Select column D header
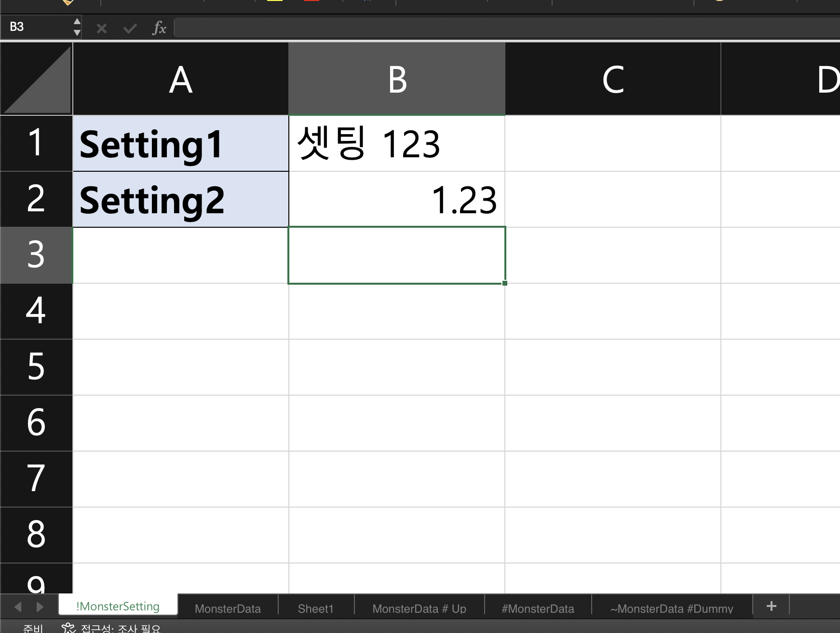The height and width of the screenshot is (633, 840). pos(781,79)
